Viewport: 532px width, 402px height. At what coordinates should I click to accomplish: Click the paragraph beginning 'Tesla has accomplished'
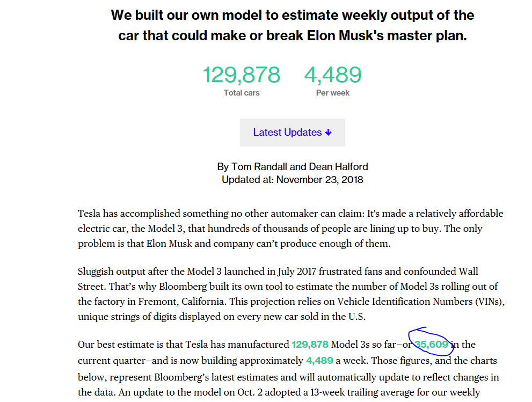(290, 228)
